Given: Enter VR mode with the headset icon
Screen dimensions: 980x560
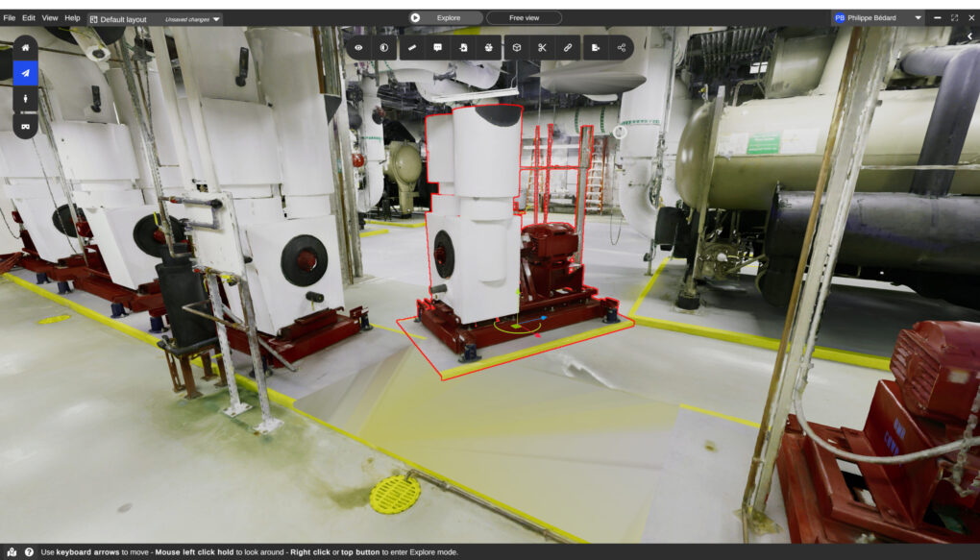Looking at the screenshot, I should pos(25,125).
